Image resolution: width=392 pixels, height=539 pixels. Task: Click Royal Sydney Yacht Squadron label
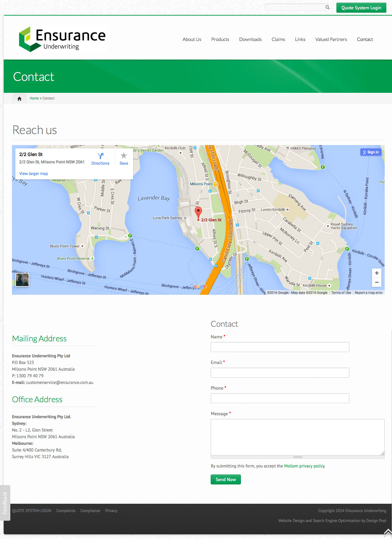pyautogui.click(x=344, y=226)
